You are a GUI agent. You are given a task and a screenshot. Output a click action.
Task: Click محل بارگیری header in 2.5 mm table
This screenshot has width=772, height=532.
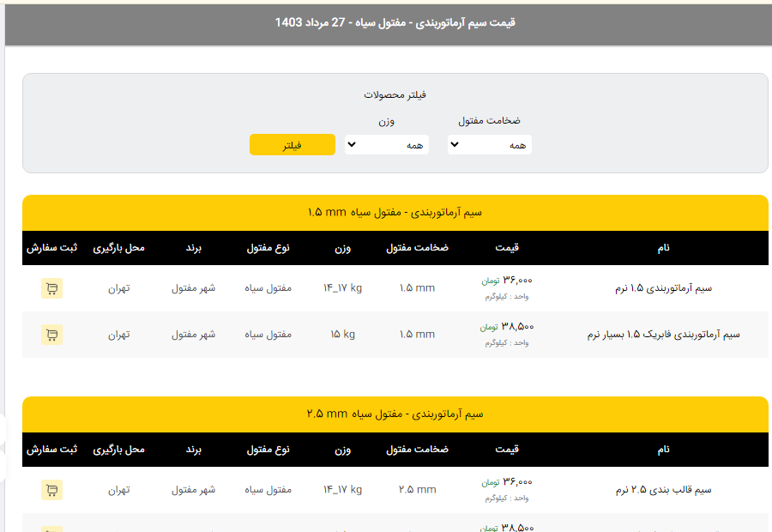[119, 450]
